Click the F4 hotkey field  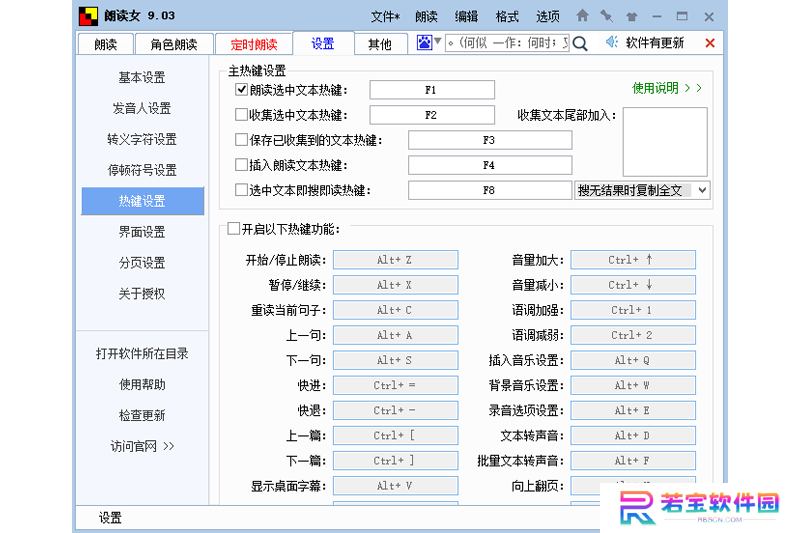pos(489,165)
